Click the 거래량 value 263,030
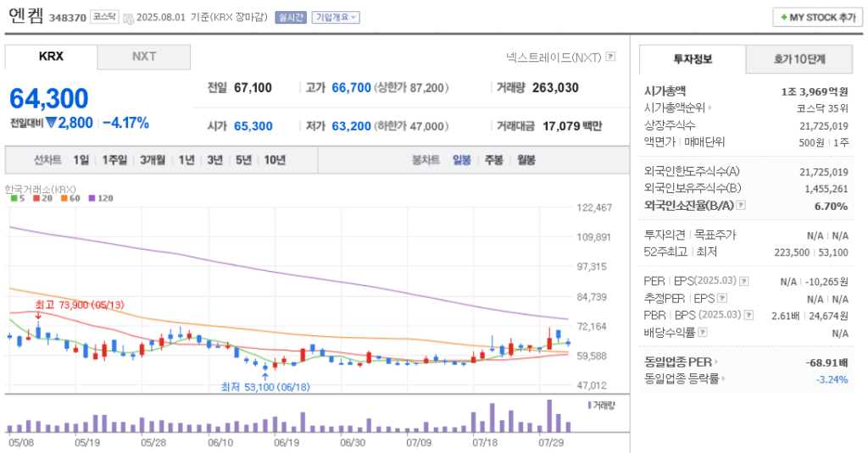This screenshot has width=868, height=453. pyautogui.click(x=555, y=88)
